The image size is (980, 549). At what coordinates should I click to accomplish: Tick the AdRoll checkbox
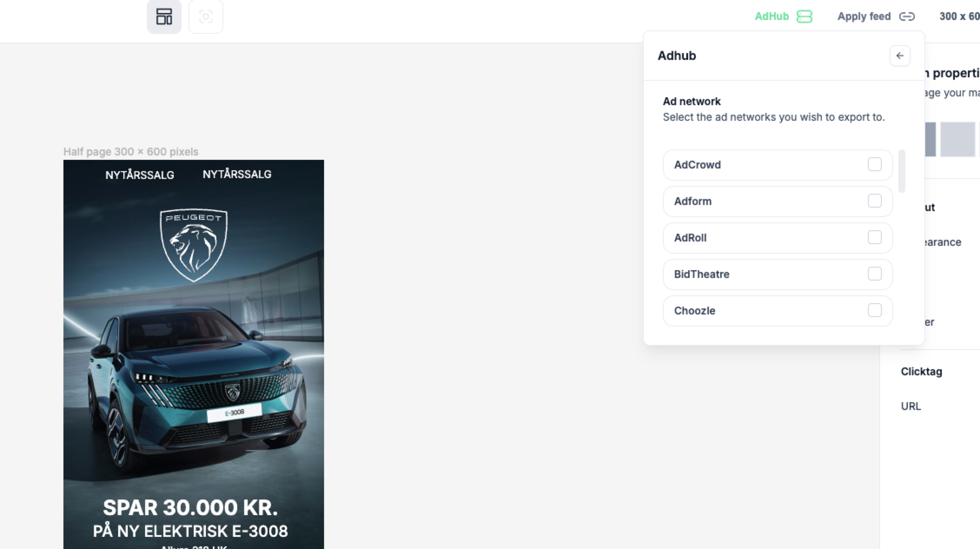pos(874,238)
